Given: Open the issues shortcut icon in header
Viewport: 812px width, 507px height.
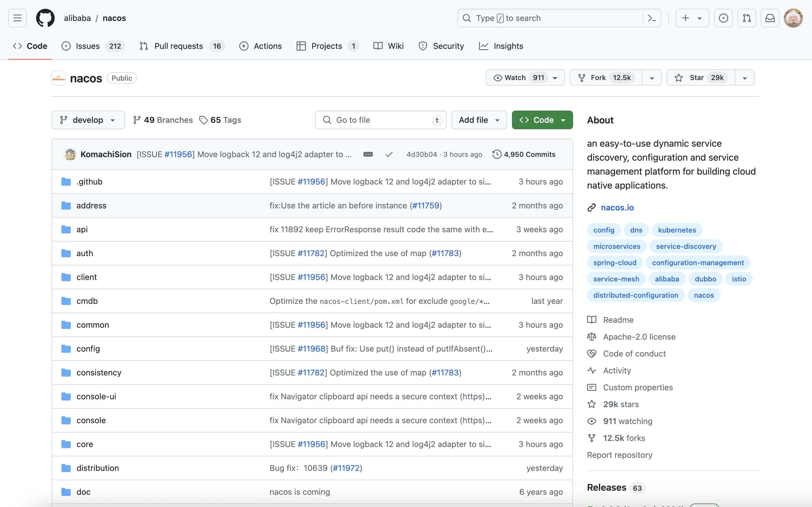Looking at the screenshot, I should (x=723, y=18).
